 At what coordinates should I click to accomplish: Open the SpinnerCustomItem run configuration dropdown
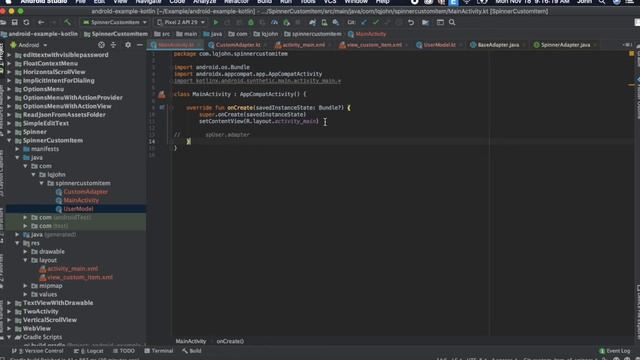[x=115, y=22]
